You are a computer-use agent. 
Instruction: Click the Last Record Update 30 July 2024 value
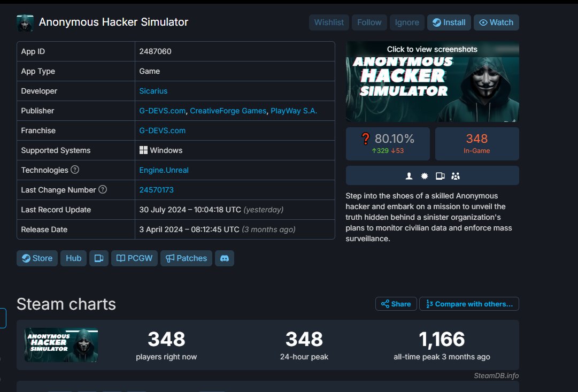pos(190,210)
